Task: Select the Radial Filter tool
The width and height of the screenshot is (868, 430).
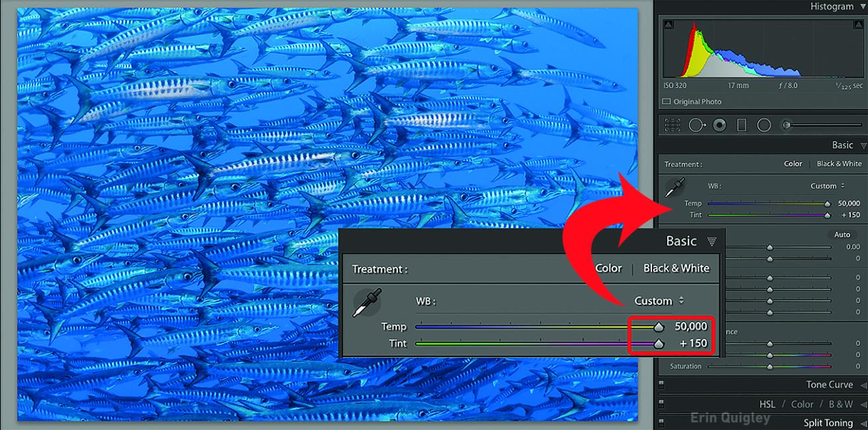Action: pos(763,125)
